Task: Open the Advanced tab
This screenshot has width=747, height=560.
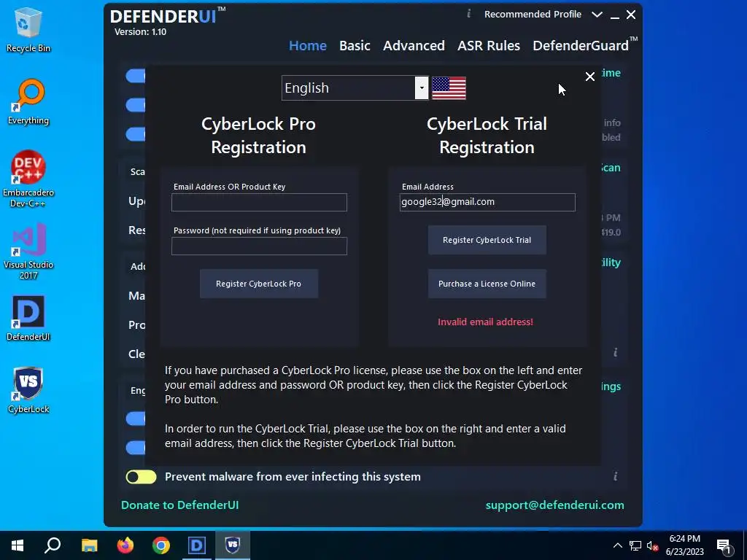Action: click(x=414, y=46)
